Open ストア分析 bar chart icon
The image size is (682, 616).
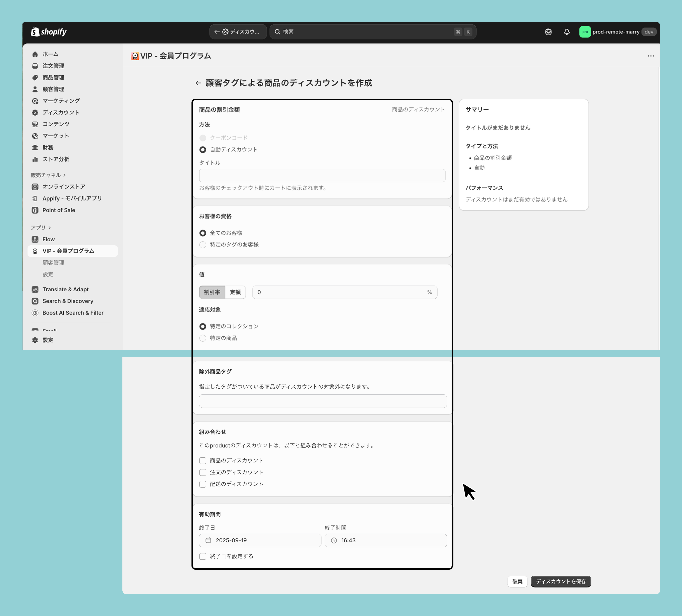click(x=35, y=159)
